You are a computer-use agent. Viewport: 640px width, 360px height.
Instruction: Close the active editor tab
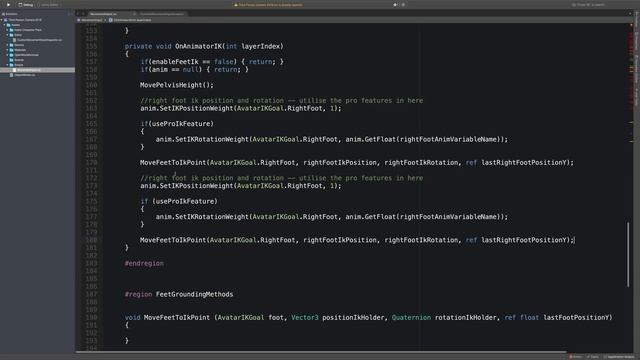coord(134,14)
